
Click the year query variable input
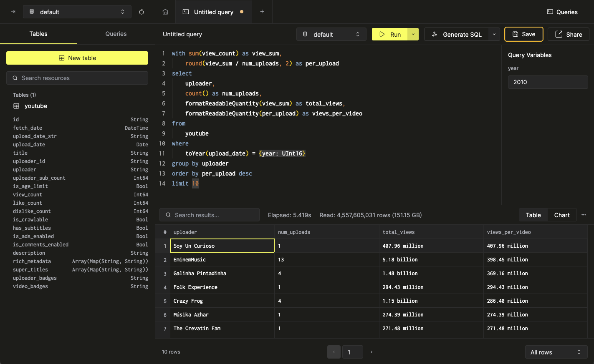coord(548,82)
